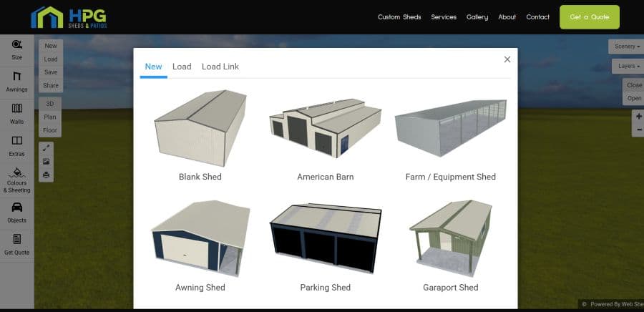The width and height of the screenshot is (644, 312).
Task: Open the Objects panel with car icon
Action: [17, 213]
